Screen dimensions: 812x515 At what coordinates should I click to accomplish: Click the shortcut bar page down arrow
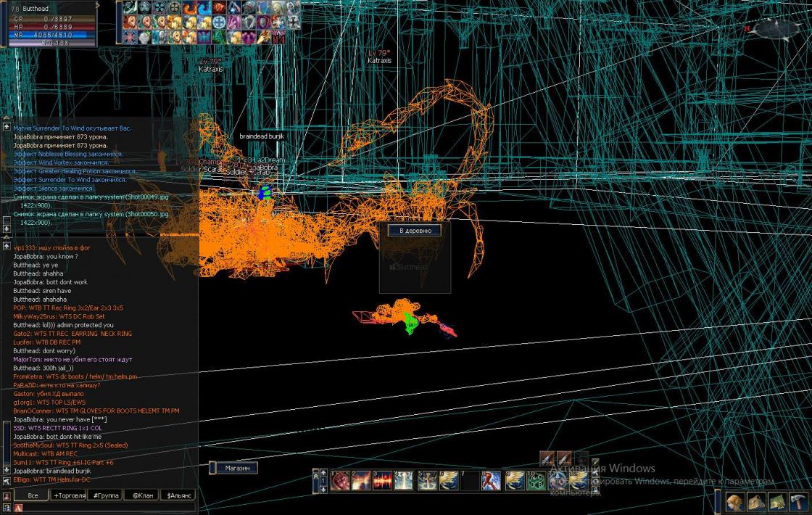click(x=323, y=490)
